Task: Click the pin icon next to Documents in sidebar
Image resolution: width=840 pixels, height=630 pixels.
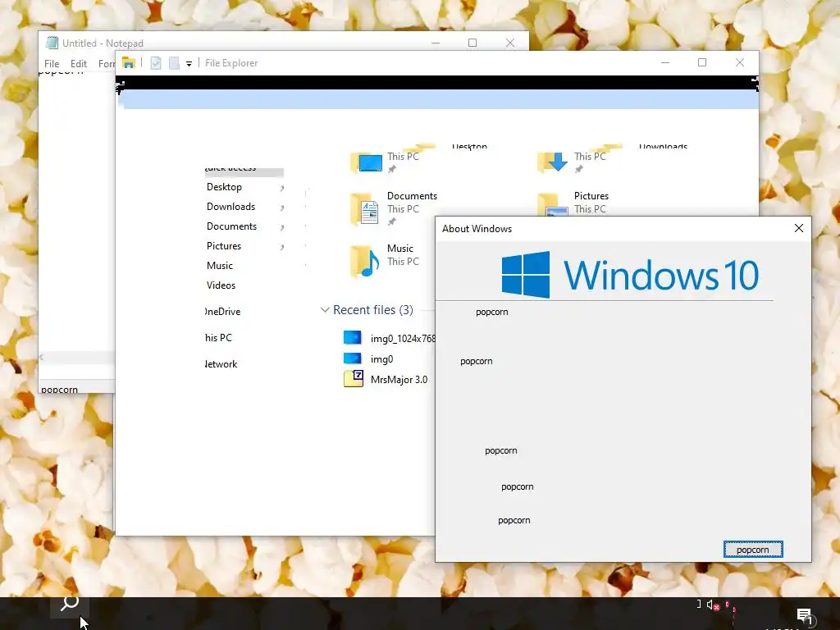Action: (282, 228)
